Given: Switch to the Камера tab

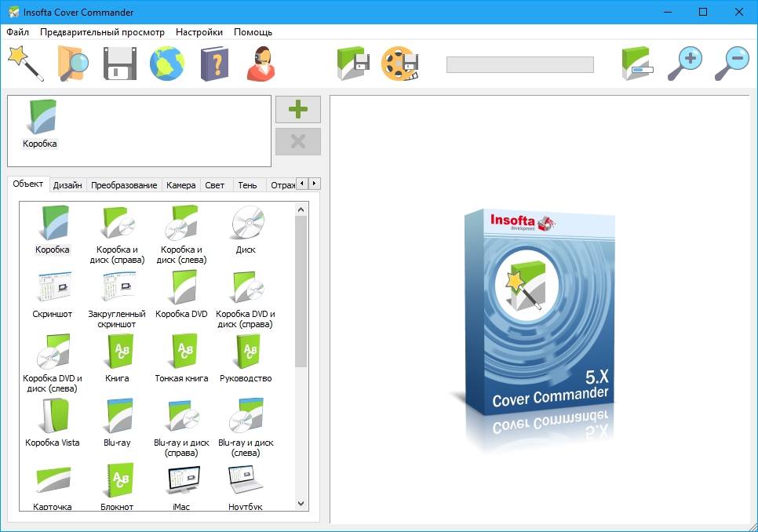Looking at the screenshot, I should (x=180, y=185).
